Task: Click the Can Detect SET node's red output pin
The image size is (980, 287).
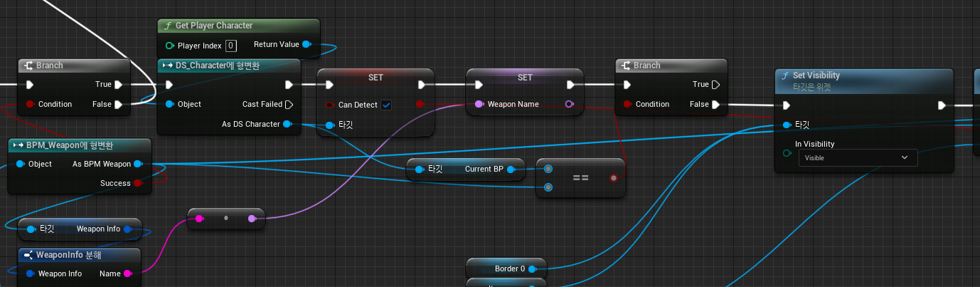Action: tap(420, 105)
